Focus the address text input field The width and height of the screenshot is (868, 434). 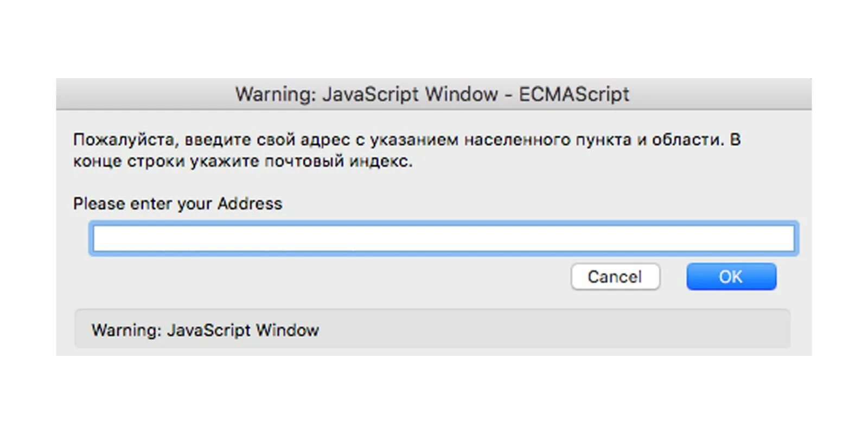(444, 238)
